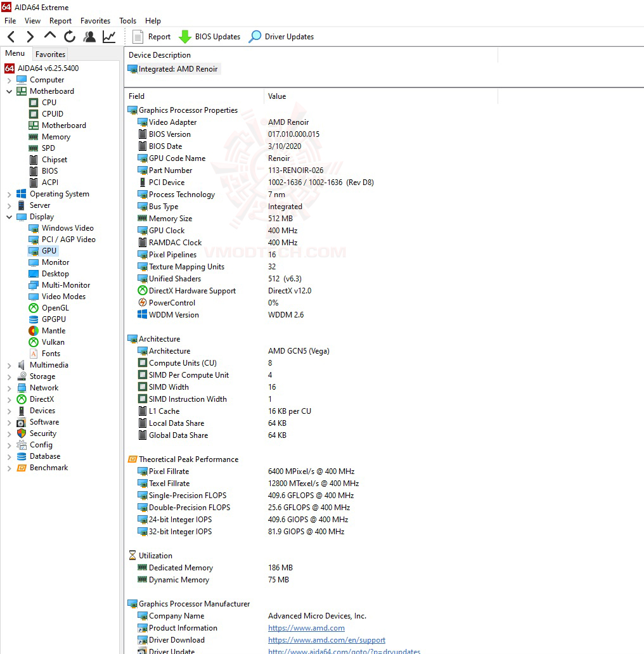Open the View menu

coord(32,21)
